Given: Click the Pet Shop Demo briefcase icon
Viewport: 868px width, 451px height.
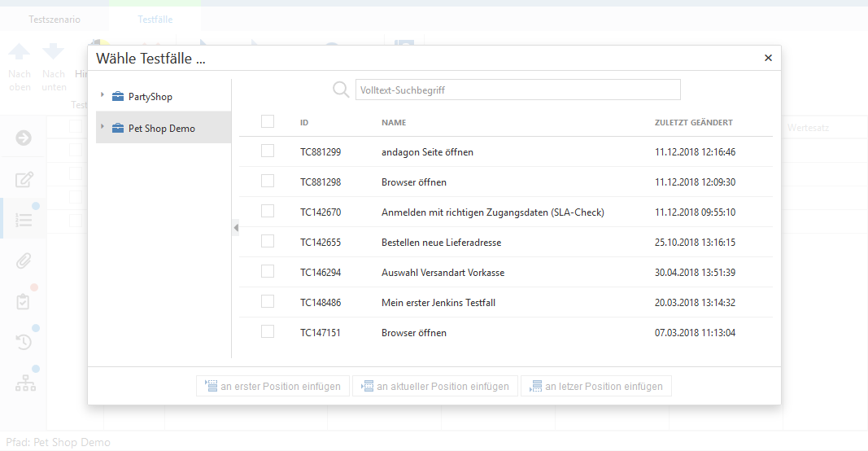Looking at the screenshot, I should [118, 129].
